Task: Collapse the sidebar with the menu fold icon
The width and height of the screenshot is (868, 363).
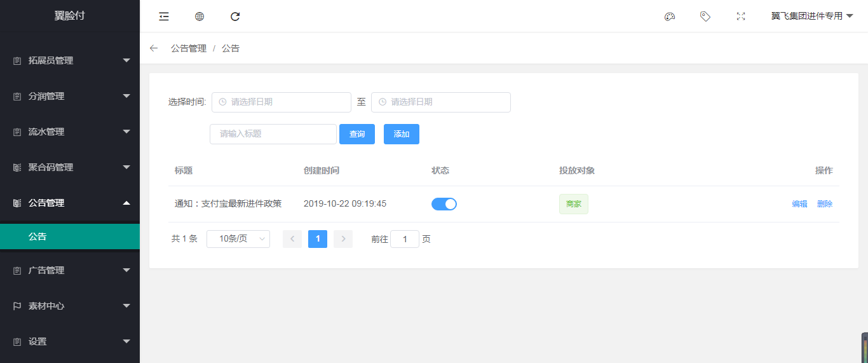Action: click(x=164, y=17)
